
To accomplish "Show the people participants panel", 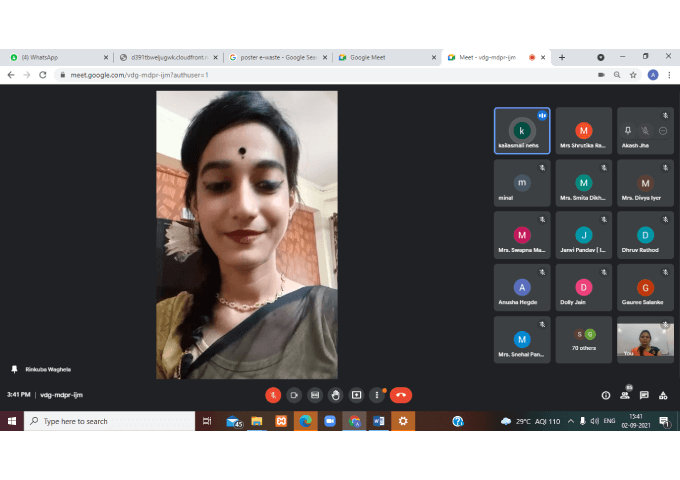I will (625, 395).
